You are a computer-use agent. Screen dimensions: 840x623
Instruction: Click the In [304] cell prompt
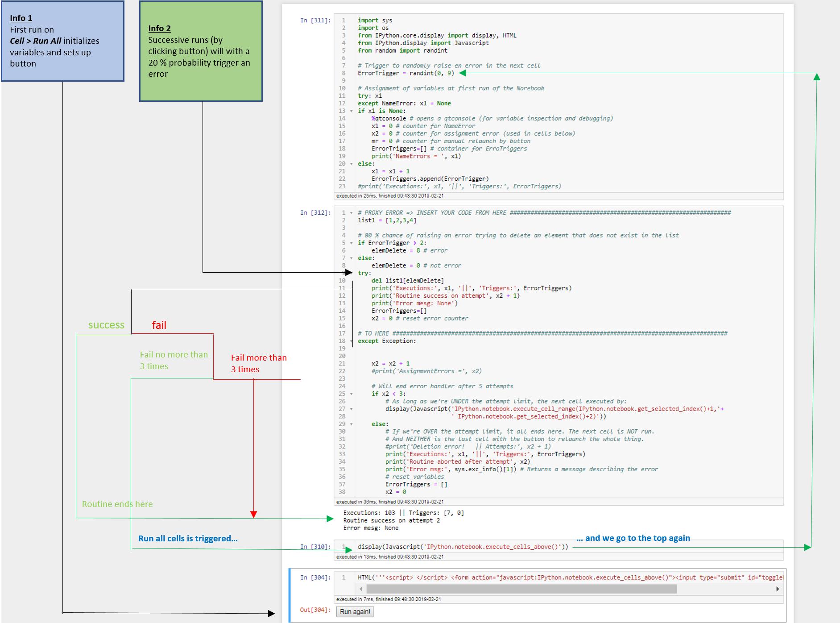315,577
